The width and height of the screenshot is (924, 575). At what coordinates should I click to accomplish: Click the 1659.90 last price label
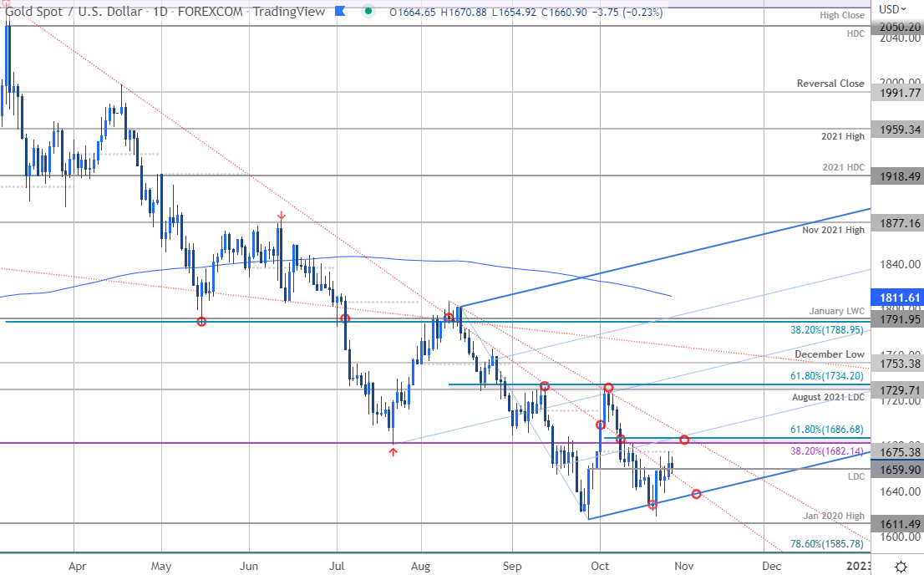[x=899, y=470]
